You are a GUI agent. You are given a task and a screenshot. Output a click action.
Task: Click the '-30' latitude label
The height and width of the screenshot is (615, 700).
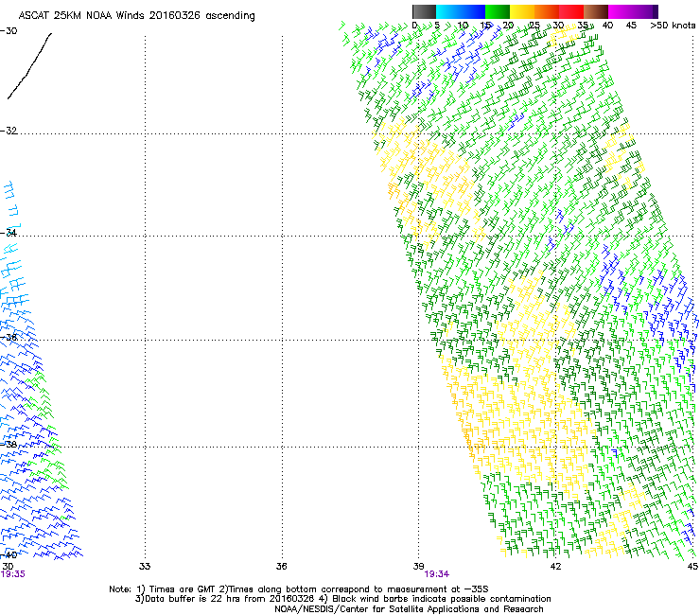click(9, 31)
